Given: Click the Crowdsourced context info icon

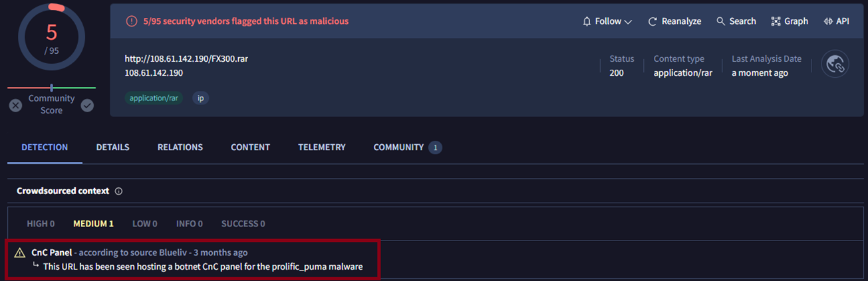Looking at the screenshot, I should [x=119, y=191].
